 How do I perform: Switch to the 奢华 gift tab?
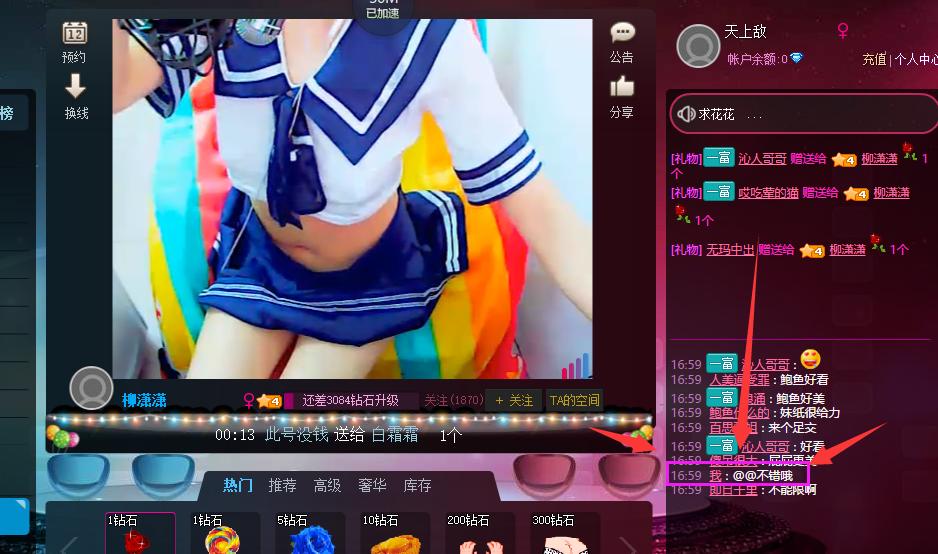click(x=372, y=485)
